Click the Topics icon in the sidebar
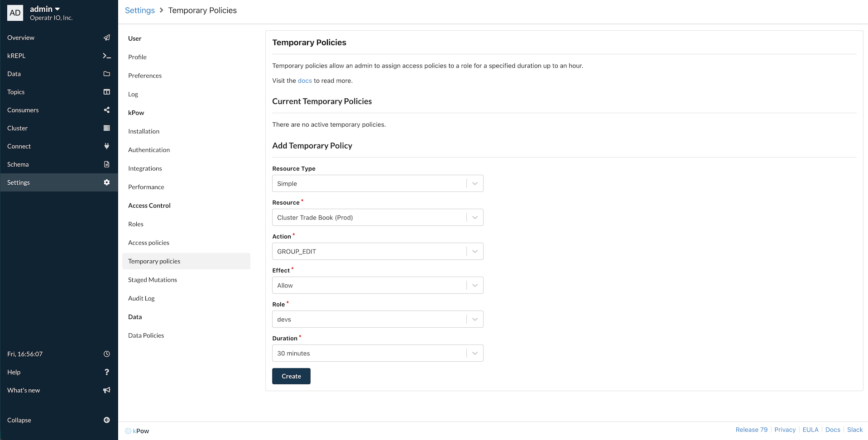The width and height of the screenshot is (868, 440). tap(107, 92)
